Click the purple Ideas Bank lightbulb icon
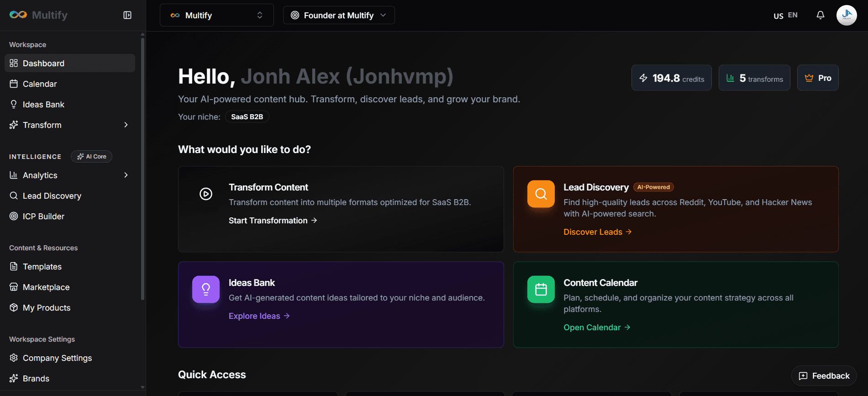This screenshot has height=396, width=868. coord(206,289)
